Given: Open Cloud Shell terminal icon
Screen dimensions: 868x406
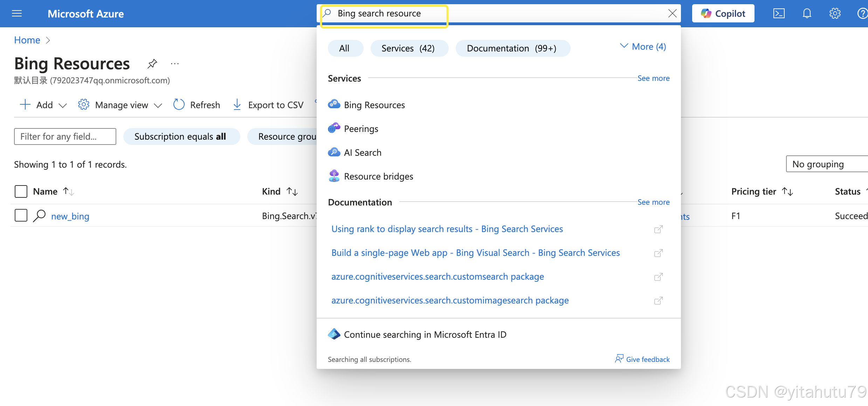Looking at the screenshot, I should tap(779, 14).
